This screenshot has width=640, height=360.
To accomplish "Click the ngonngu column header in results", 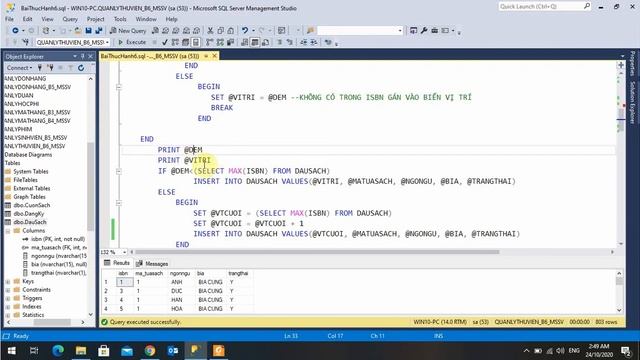I will coord(180,273).
